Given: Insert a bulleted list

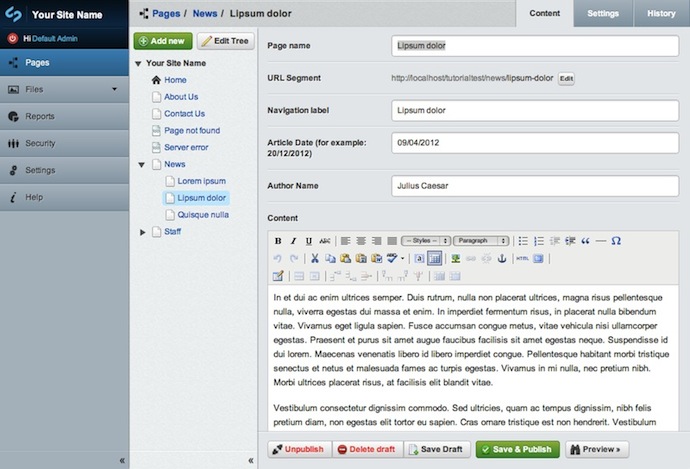Looking at the screenshot, I should tap(523, 241).
